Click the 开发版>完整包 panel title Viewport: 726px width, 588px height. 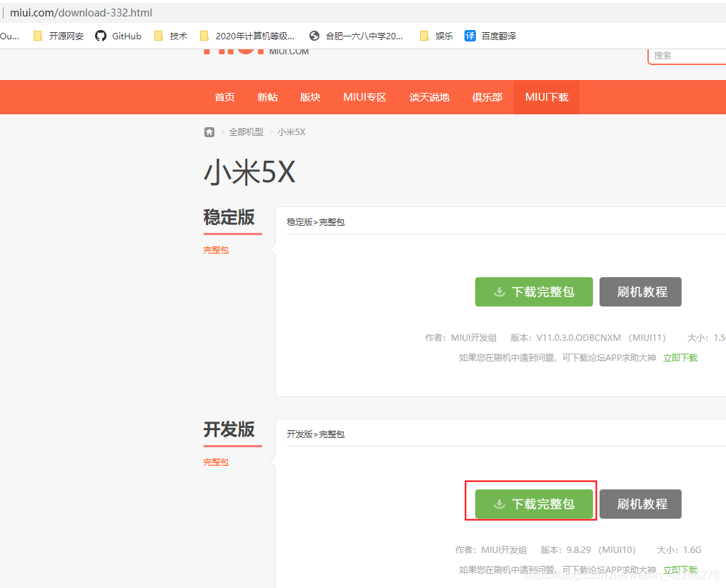click(315, 434)
